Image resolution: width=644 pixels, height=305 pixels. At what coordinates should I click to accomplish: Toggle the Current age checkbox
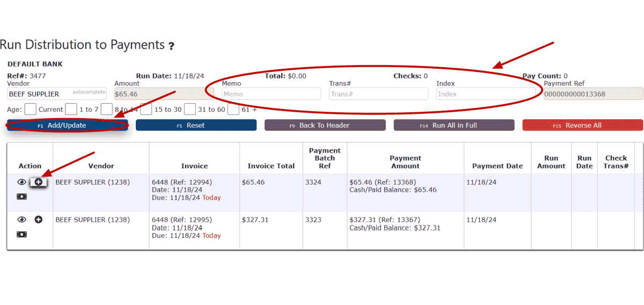tap(31, 109)
